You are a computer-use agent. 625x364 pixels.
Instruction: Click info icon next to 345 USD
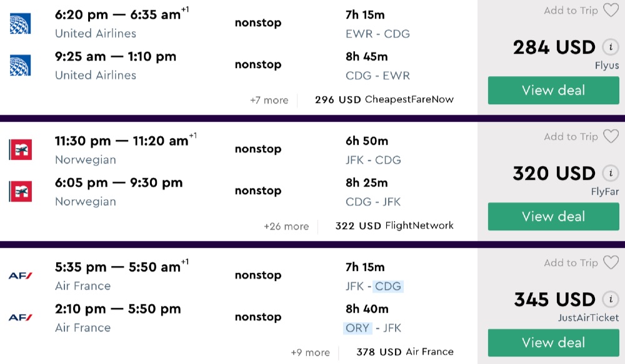click(610, 300)
